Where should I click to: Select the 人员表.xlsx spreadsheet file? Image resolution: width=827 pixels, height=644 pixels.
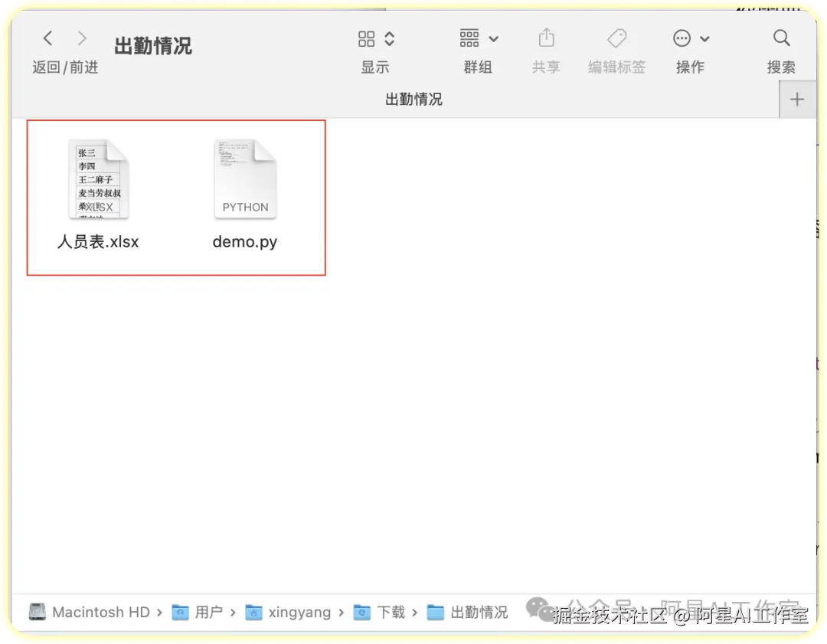click(98, 178)
